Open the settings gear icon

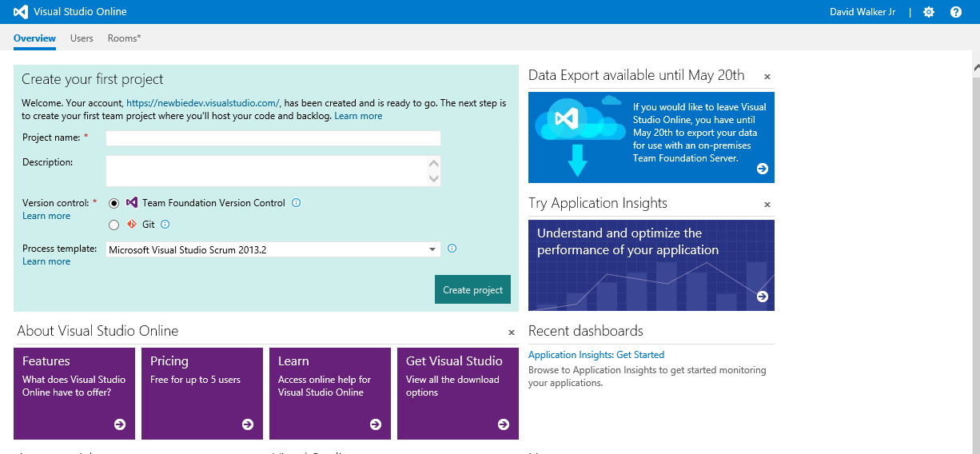[x=928, y=12]
